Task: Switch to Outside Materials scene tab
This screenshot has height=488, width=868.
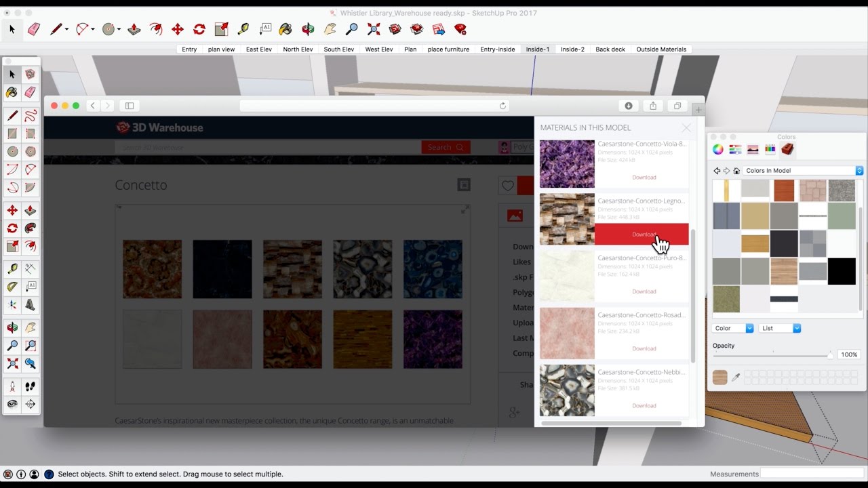Action: [661, 49]
